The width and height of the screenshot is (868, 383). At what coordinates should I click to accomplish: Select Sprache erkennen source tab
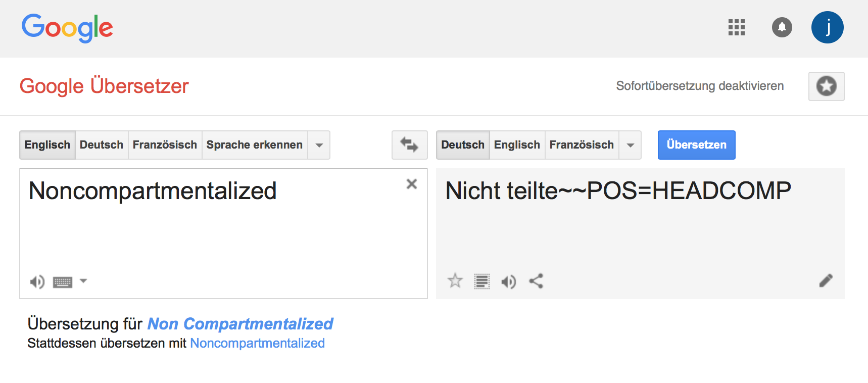coord(254,145)
